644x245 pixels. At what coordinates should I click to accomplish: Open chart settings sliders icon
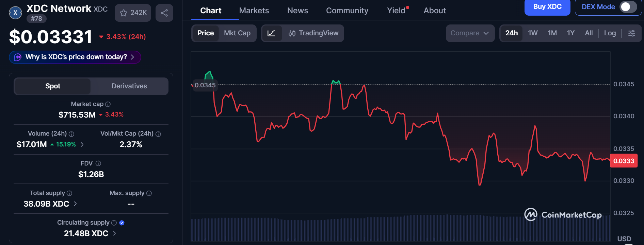[631, 33]
